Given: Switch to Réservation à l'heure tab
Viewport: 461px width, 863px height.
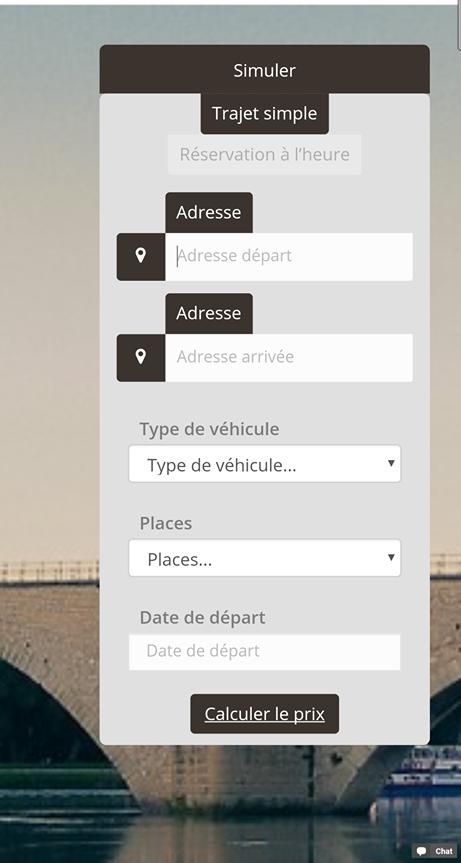Looking at the screenshot, I should click(x=265, y=154).
